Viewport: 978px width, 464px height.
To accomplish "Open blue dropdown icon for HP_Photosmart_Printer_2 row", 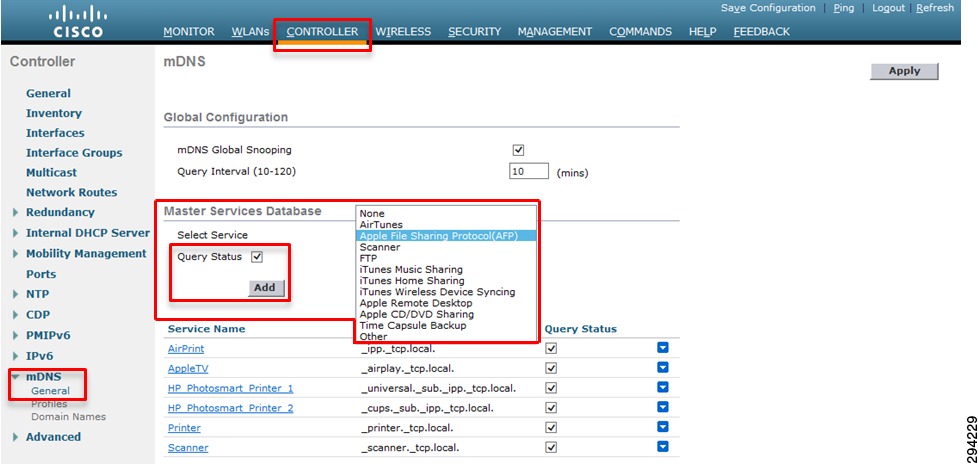I will tap(662, 408).
